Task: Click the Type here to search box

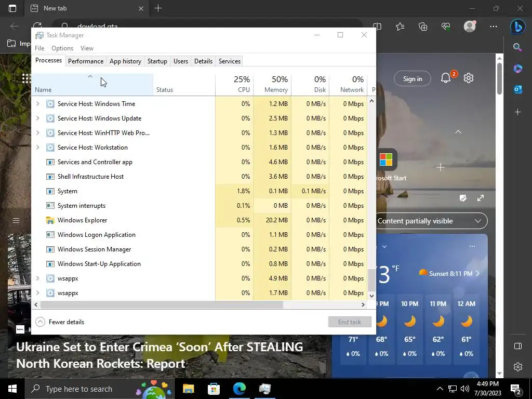Action: pyautogui.click(x=99, y=389)
